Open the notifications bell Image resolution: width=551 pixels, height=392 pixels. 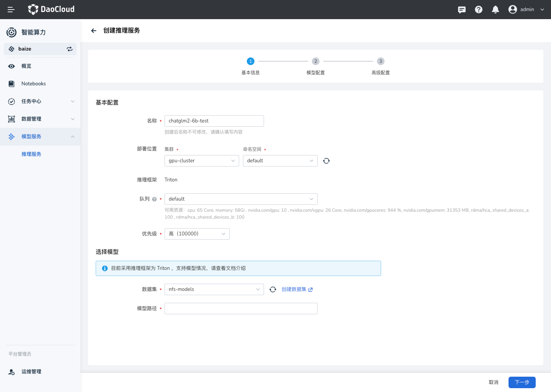click(496, 10)
